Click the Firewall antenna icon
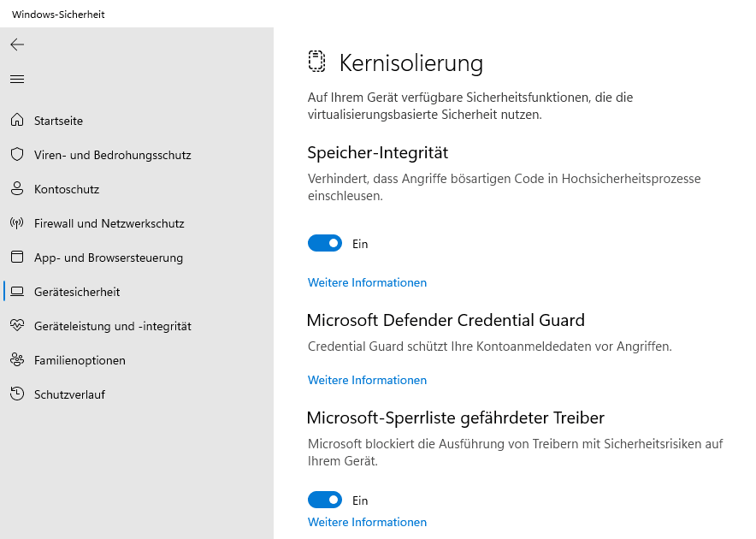 point(16,223)
